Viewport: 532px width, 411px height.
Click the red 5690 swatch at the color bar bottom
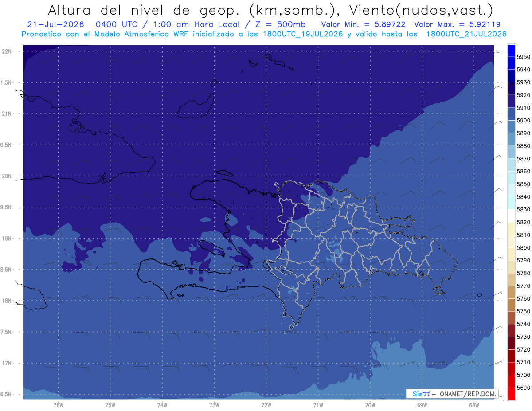click(511, 394)
